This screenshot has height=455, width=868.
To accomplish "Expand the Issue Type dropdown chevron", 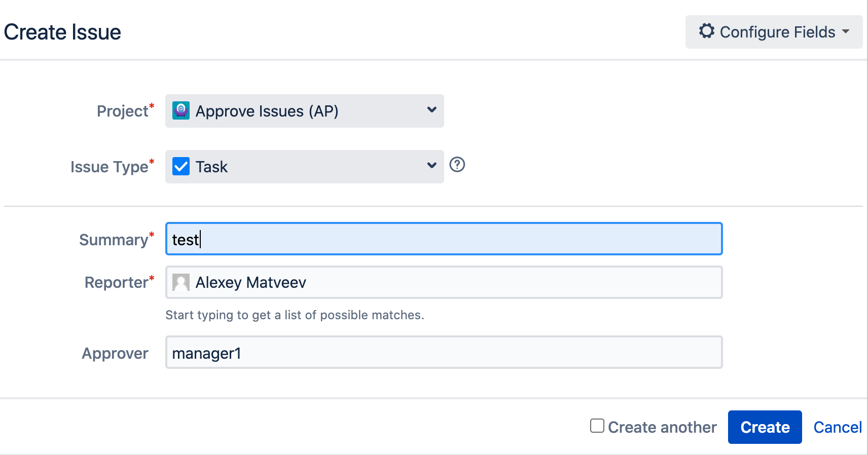I will [431, 166].
